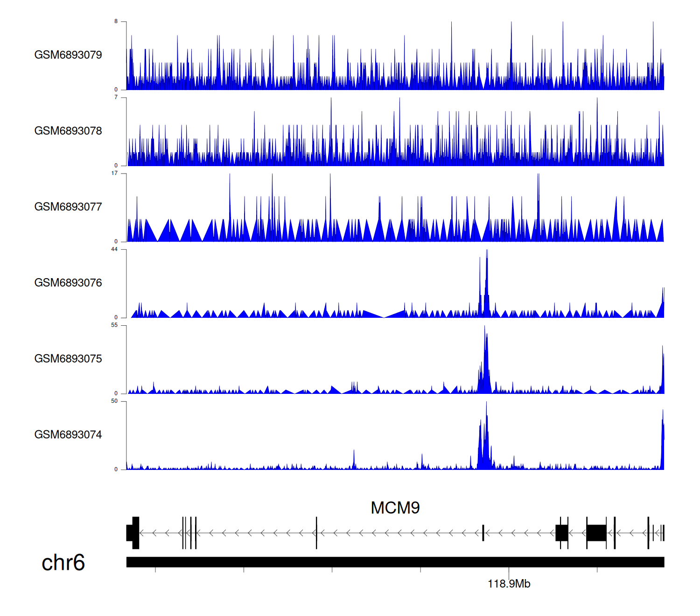This screenshot has height=616, width=700.
Task: Select the GSM6893076 track label
Action: coord(68,283)
